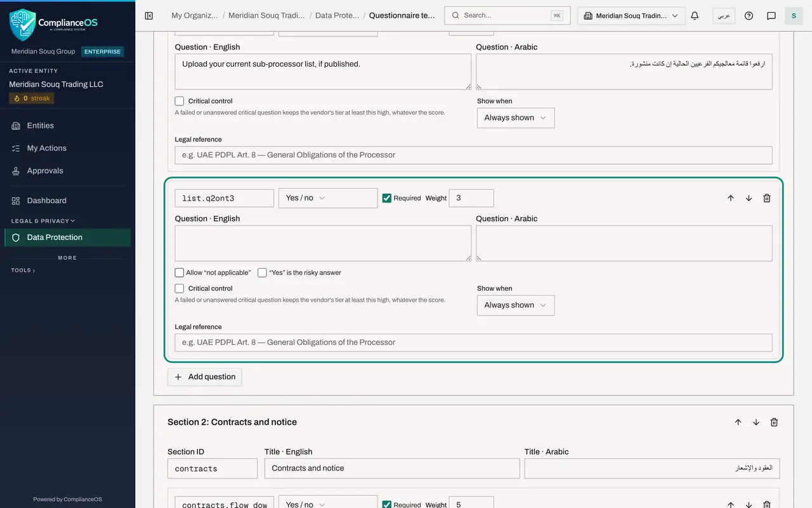The width and height of the screenshot is (812, 508).
Task: Delete Section 2 Contracts and notice
Action: click(774, 422)
